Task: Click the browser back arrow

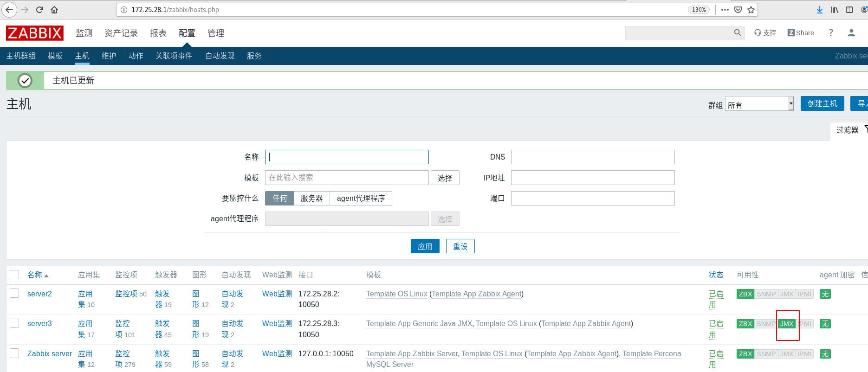Action: (x=9, y=9)
